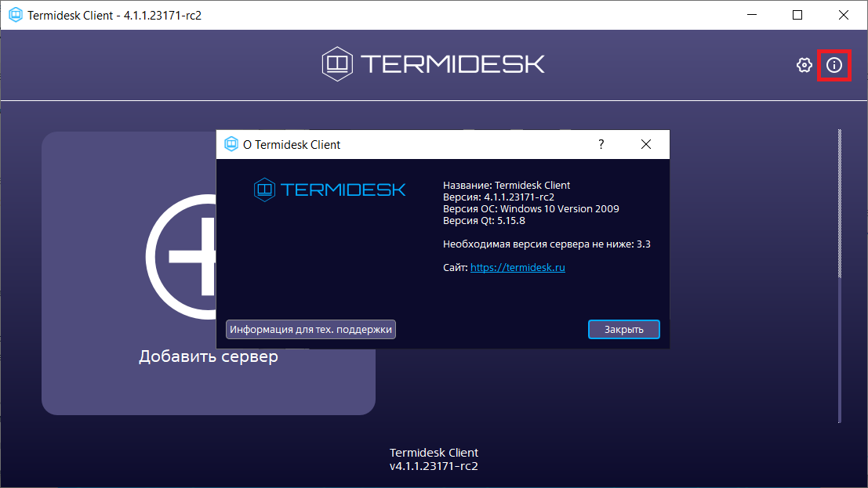Close the main Termidesk Client window
Screen dimensions: 868x488
(x=843, y=15)
